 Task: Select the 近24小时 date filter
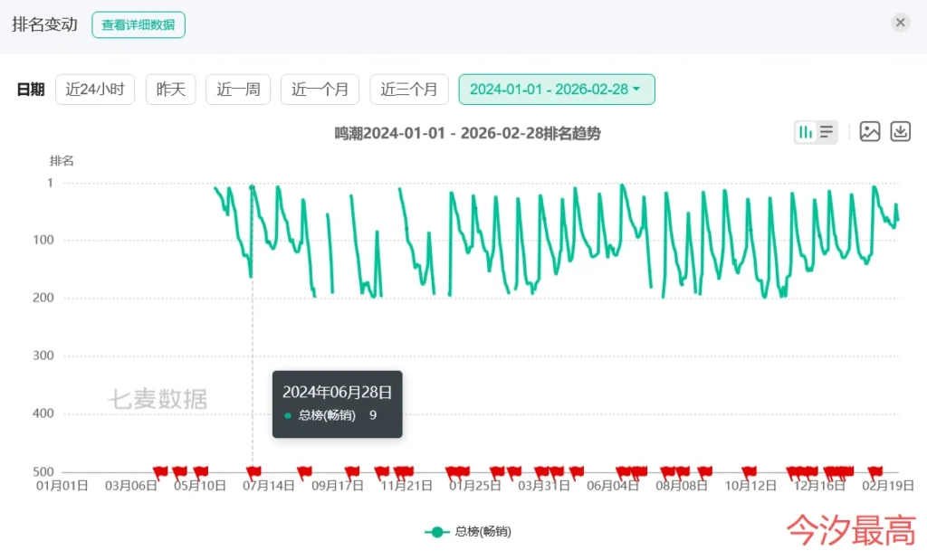click(95, 90)
